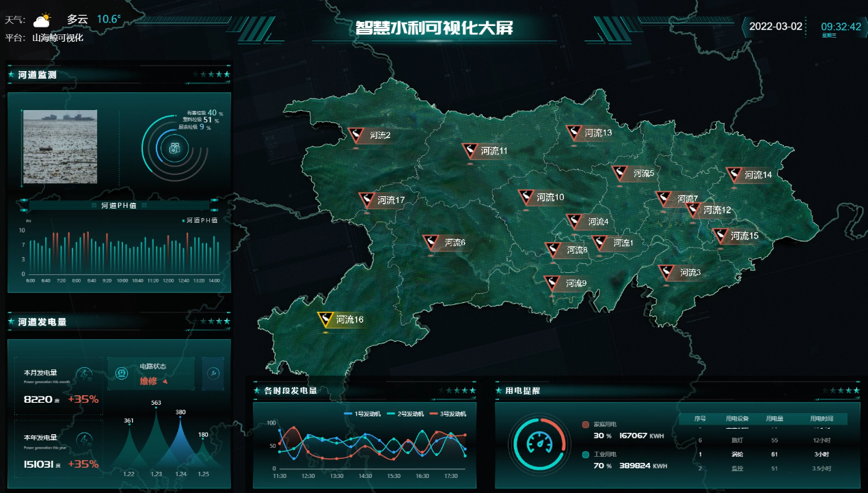The height and width of the screenshot is (493, 868).
Task: Select the 河流1 marker icon
Action: click(x=599, y=242)
